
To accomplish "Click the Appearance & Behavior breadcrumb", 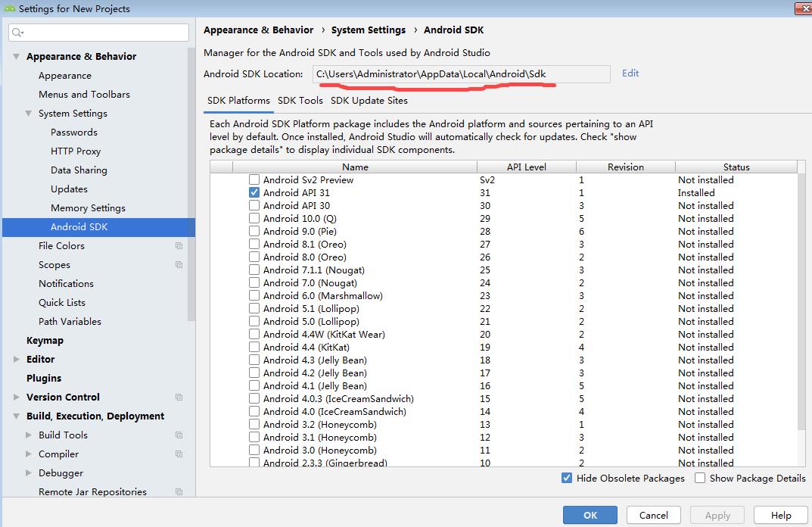I will click(258, 30).
